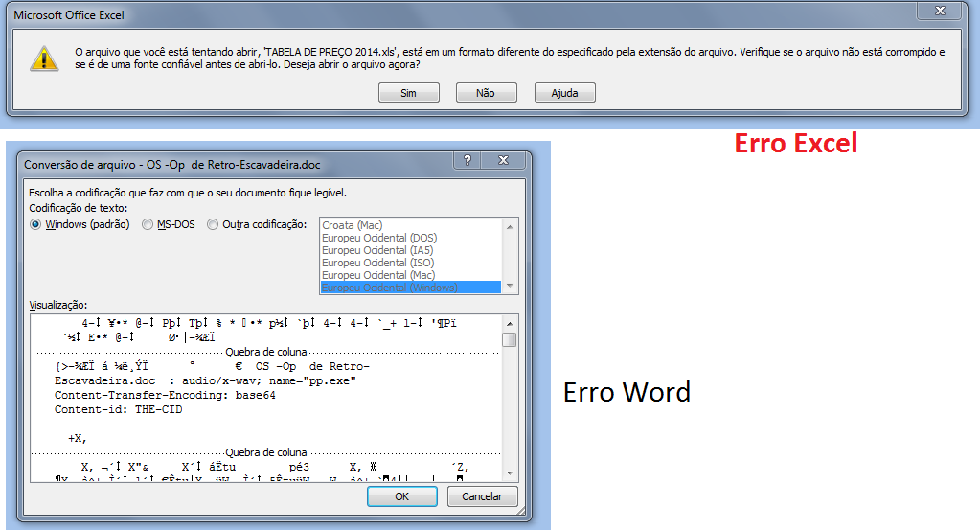The height and width of the screenshot is (530, 980).
Task: Click Ajuda in the Excel warning dialog
Action: pos(564,93)
